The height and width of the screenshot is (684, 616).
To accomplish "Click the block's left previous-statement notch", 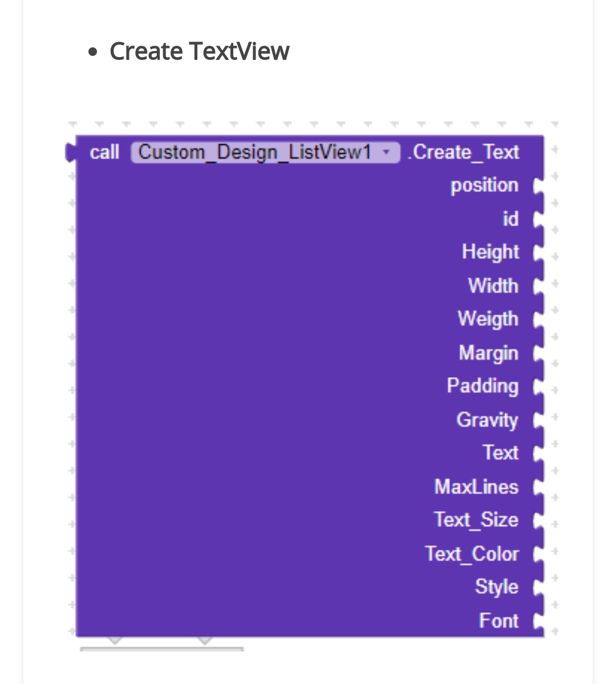I will [x=71, y=152].
